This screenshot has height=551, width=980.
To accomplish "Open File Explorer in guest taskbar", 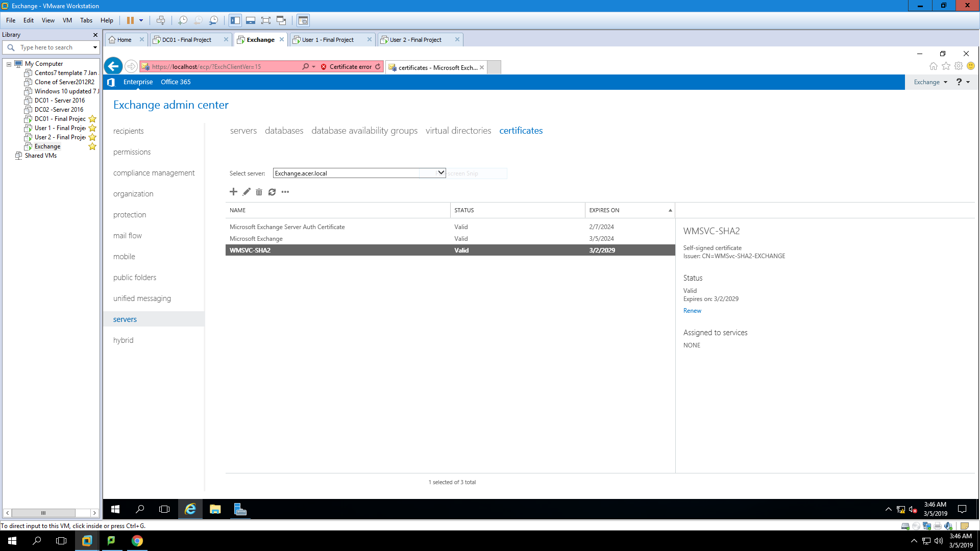I will (215, 509).
